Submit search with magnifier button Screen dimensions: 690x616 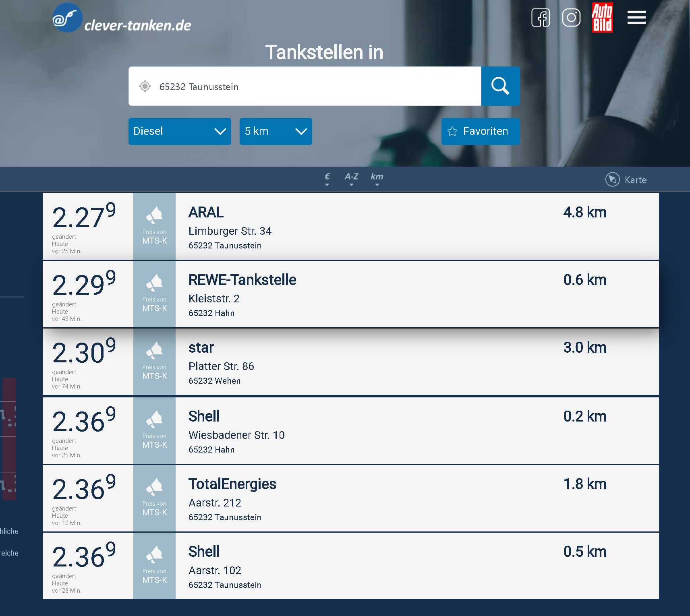500,86
